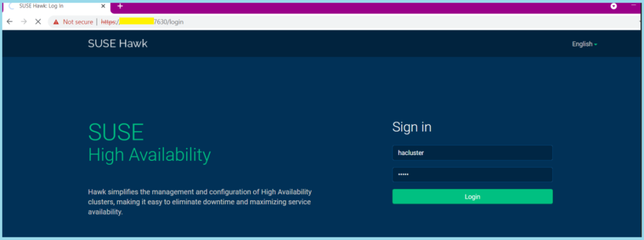Click the Not secure warning triangle icon
Screen dimensions: 644x240
(56, 22)
